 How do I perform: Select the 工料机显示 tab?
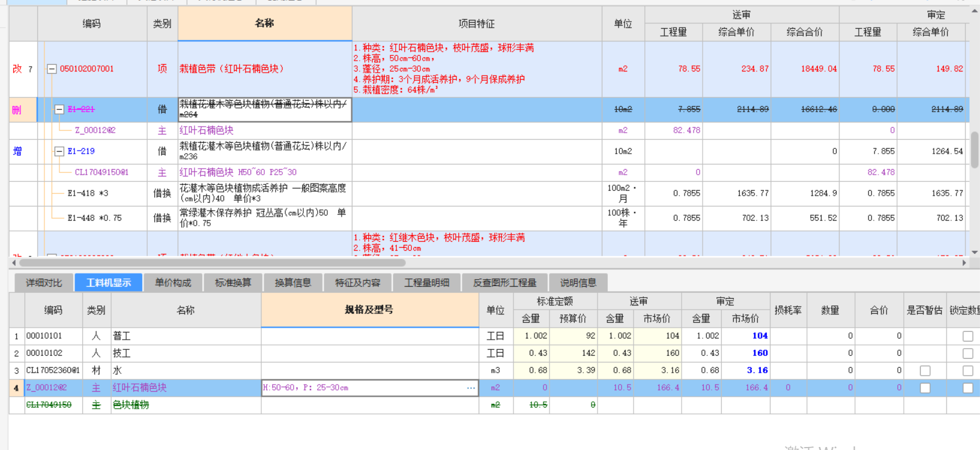click(x=109, y=283)
